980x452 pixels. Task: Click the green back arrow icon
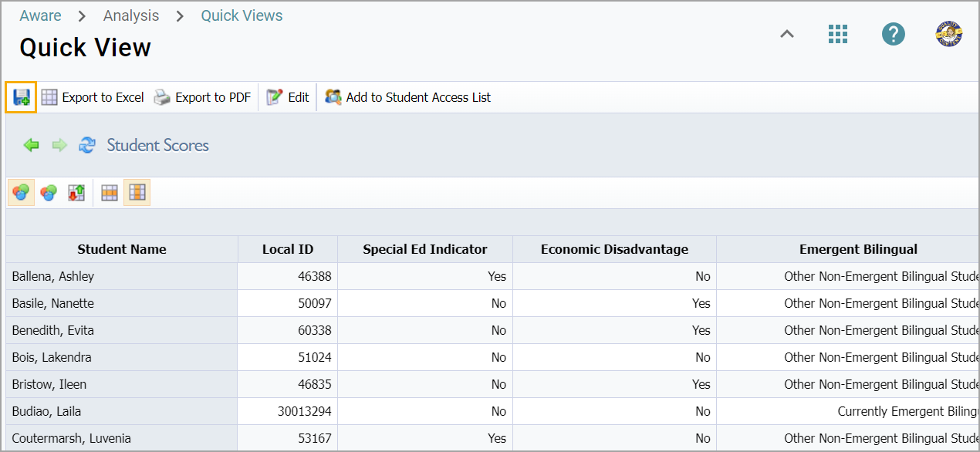tap(31, 145)
